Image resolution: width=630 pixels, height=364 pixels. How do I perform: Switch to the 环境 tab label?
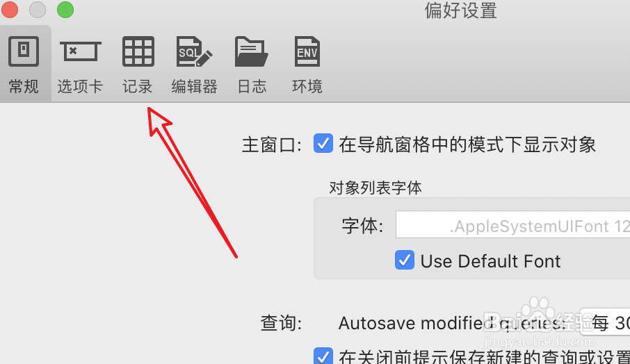click(307, 86)
